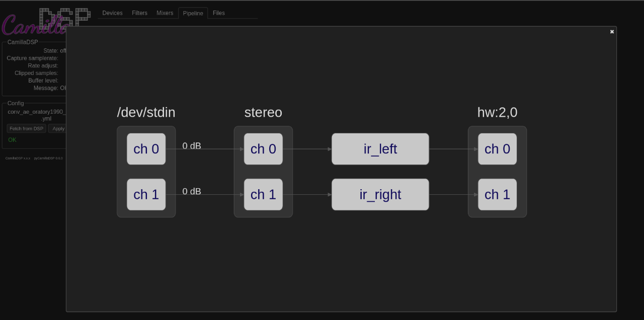Image resolution: width=644 pixels, height=320 pixels.
Task: Select the Pipeline tab
Action: click(x=193, y=13)
